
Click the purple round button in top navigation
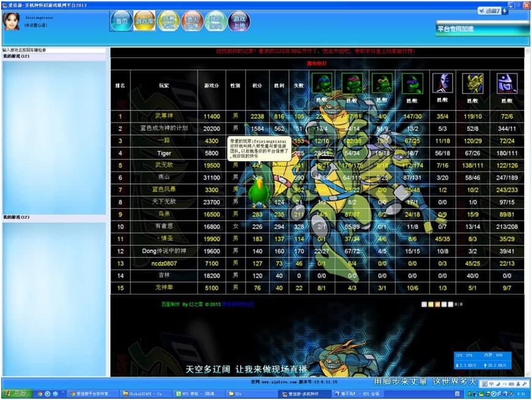coord(239,21)
